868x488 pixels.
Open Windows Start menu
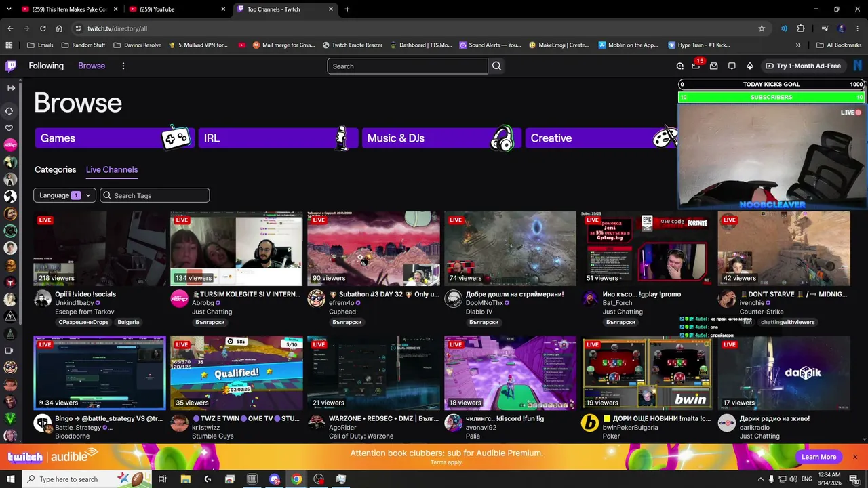(x=11, y=479)
